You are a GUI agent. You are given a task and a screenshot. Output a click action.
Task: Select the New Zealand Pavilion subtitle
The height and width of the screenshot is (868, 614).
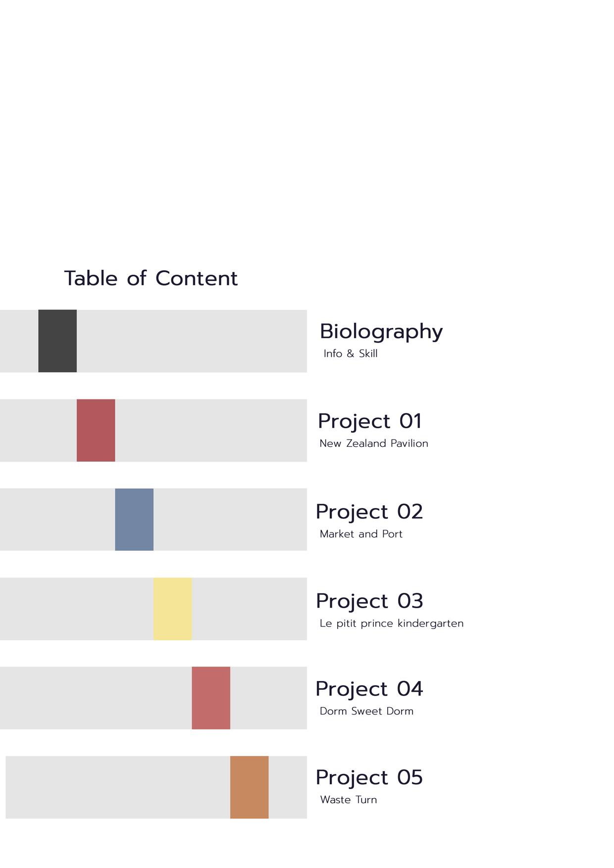pyautogui.click(x=374, y=443)
